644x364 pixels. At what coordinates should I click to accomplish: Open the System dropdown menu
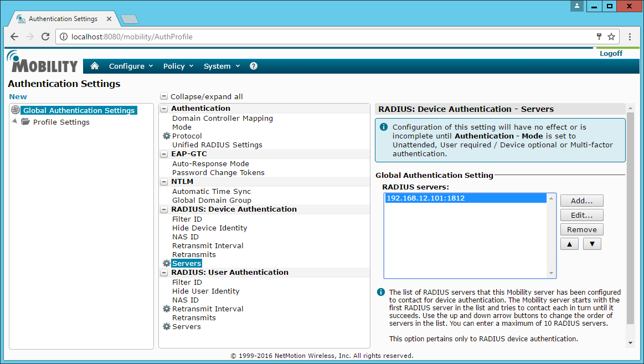point(221,66)
